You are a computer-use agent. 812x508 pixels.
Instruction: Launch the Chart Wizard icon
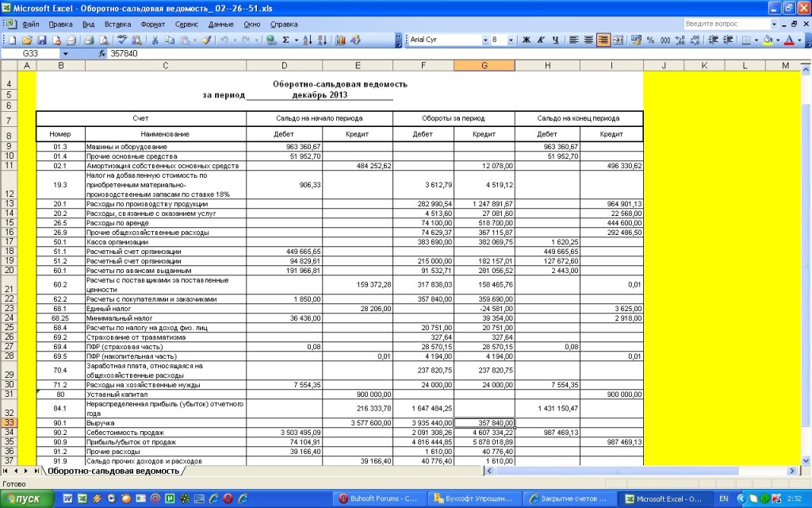[342, 40]
